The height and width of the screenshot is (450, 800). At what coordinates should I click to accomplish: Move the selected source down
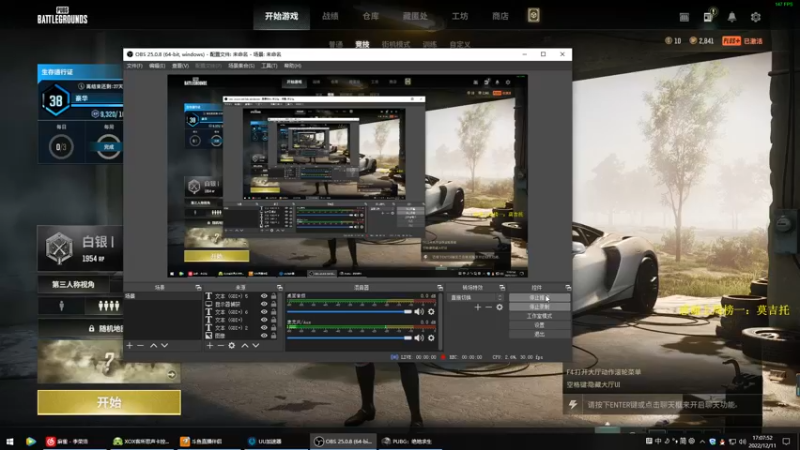pos(256,345)
